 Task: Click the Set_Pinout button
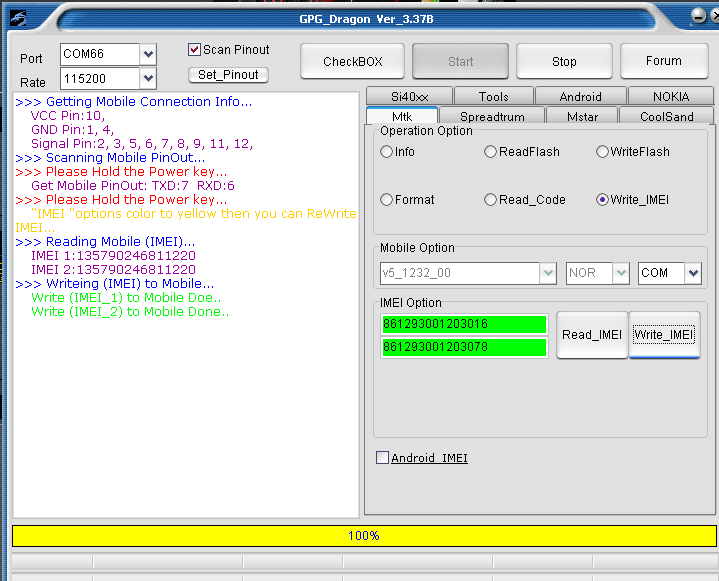click(x=228, y=75)
